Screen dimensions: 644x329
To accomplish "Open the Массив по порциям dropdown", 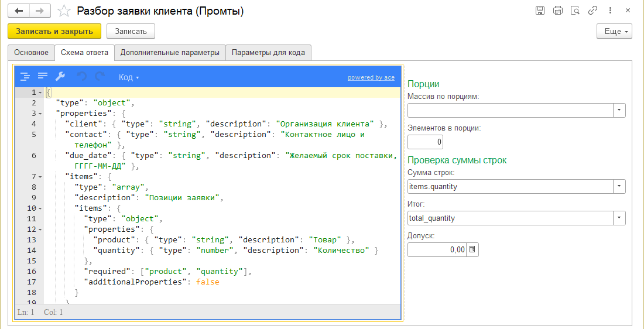I will [x=619, y=111].
